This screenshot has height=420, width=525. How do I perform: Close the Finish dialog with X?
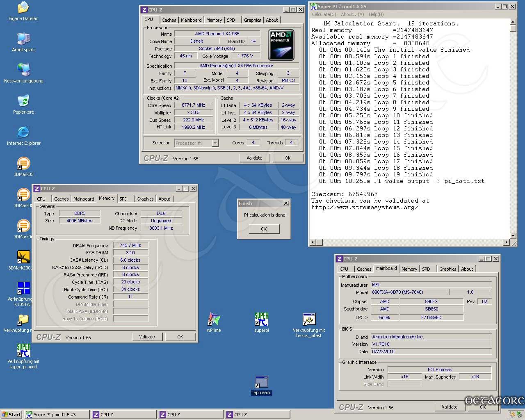coord(286,203)
